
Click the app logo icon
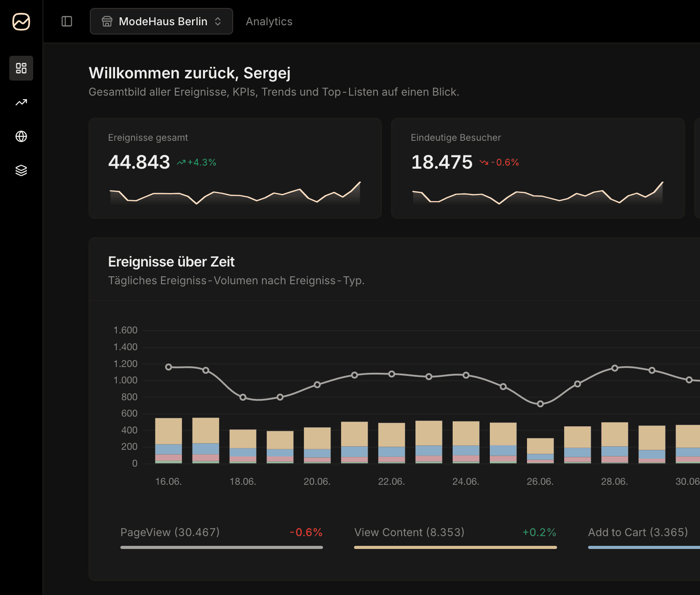(x=21, y=21)
